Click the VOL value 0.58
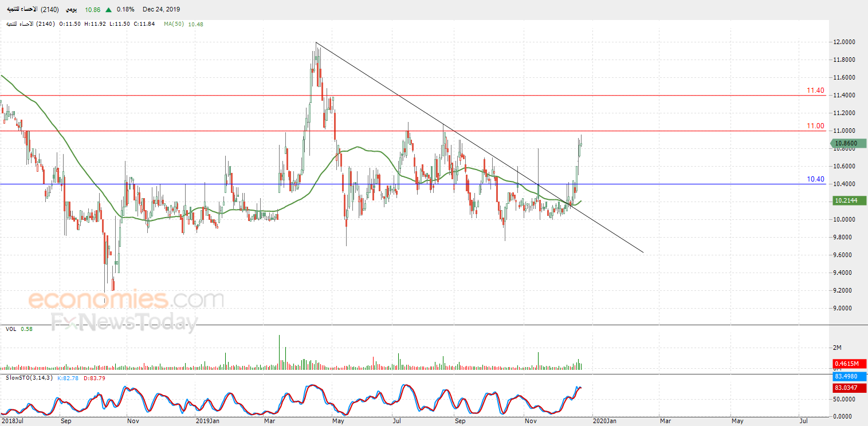 point(26,329)
